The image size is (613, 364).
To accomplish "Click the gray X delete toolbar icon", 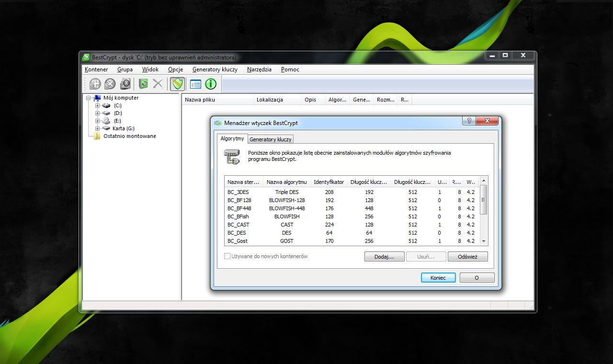I will tap(158, 84).
